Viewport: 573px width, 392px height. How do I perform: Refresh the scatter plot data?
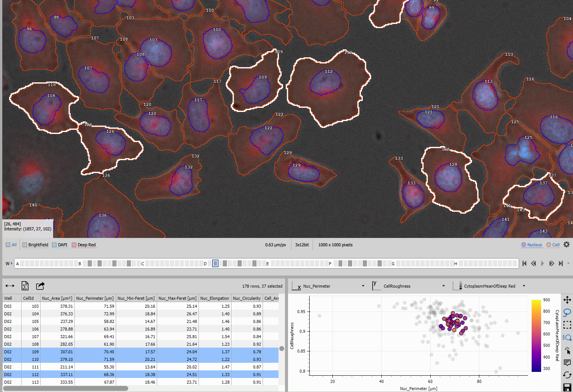pos(567,375)
